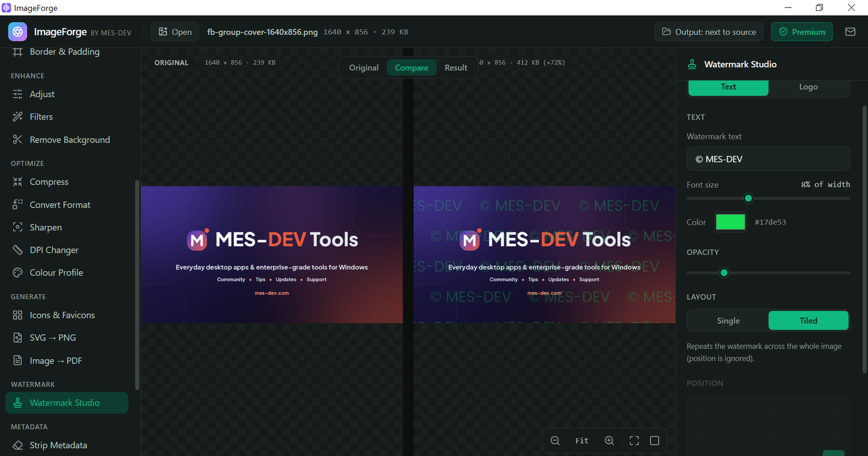Switch preview to Original view
The height and width of the screenshot is (456, 868).
pyautogui.click(x=363, y=68)
